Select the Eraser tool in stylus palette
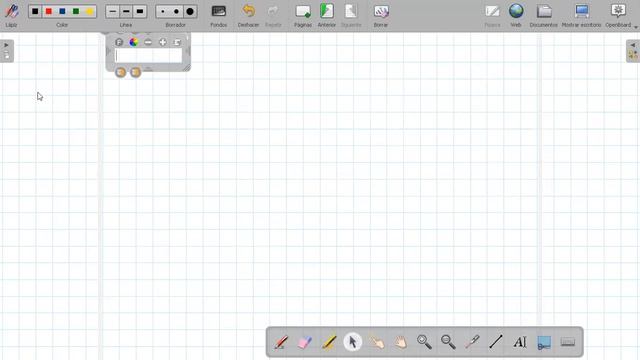Image resolution: width=640 pixels, height=360 pixels. 305,342
